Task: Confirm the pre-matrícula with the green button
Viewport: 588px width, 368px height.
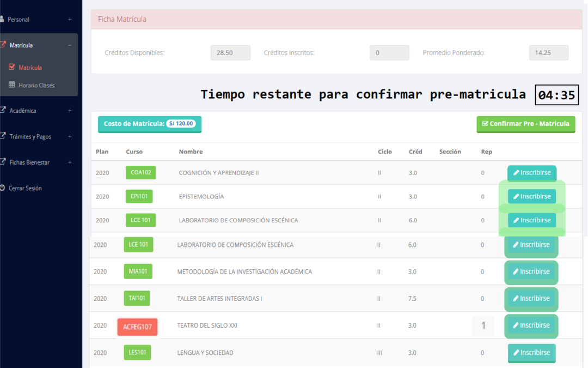Action: 526,124
